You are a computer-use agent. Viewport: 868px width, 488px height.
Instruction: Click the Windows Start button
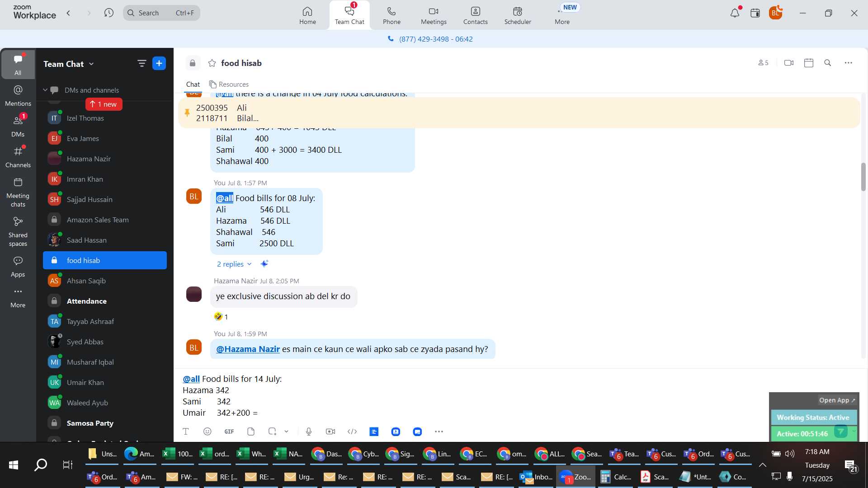point(14,465)
